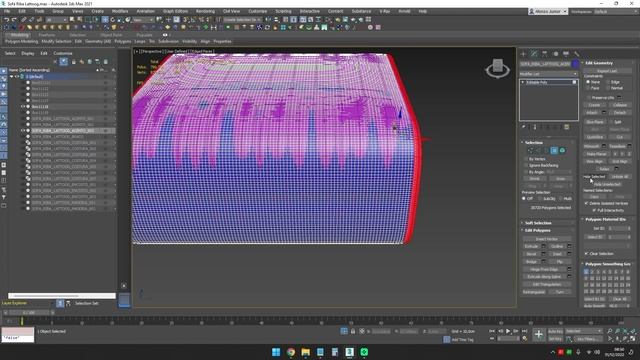This screenshot has height=360, width=640.
Task: Click the Hide Unselected button
Action: coord(607,184)
